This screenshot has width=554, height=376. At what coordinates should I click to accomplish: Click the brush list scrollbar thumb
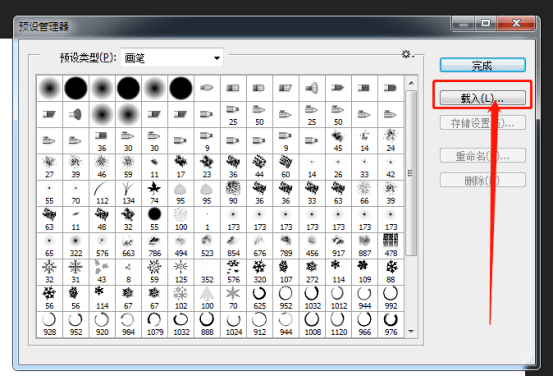411,173
